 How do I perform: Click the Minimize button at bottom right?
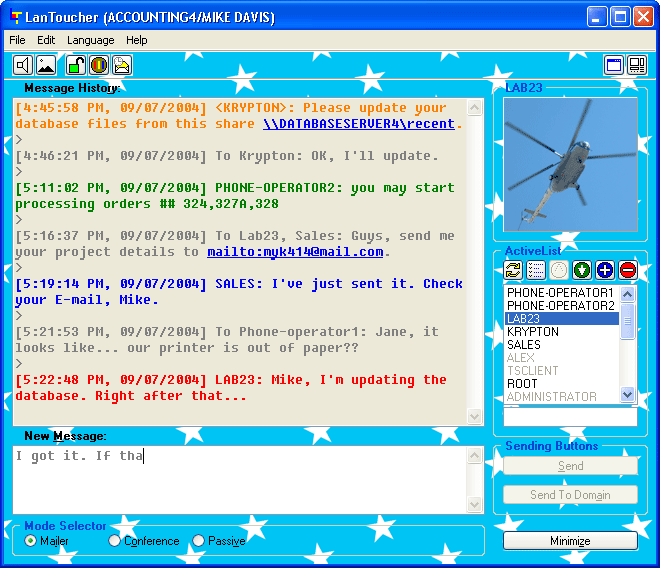pyautogui.click(x=570, y=541)
